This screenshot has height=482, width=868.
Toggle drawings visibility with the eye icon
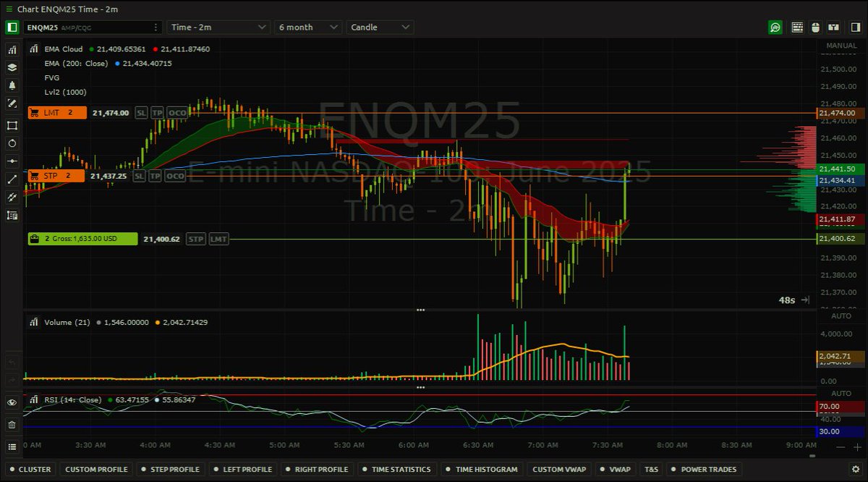pyautogui.click(x=12, y=402)
